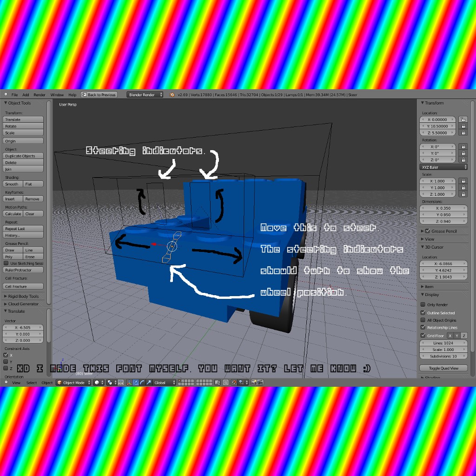Image resolution: width=476 pixels, height=476 pixels.
Task: Click the Blender logo in header
Action: [x=172, y=95]
